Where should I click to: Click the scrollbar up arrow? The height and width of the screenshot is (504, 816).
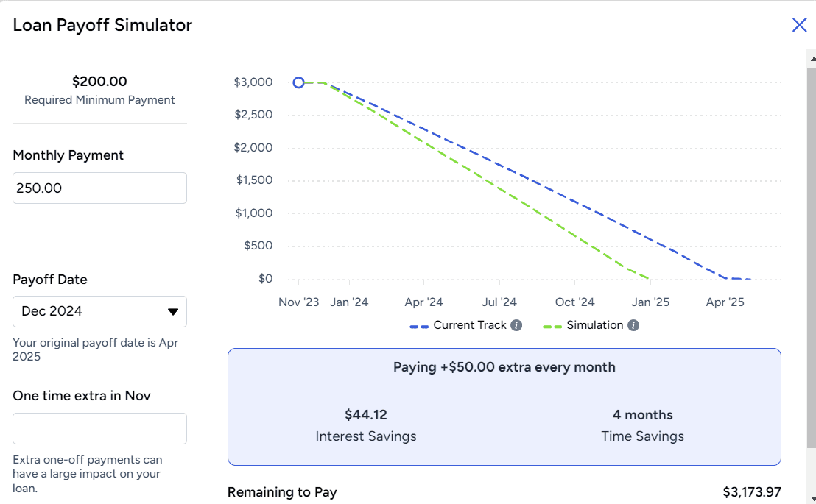tap(812, 59)
